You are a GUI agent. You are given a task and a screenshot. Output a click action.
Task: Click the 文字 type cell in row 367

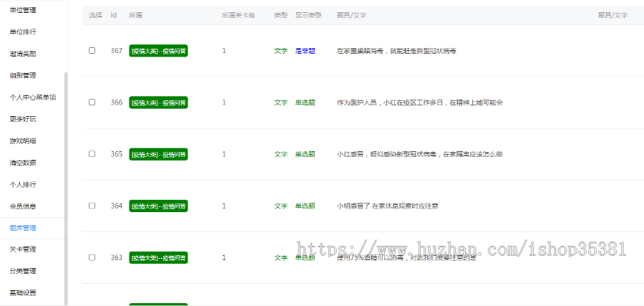pos(281,51)
